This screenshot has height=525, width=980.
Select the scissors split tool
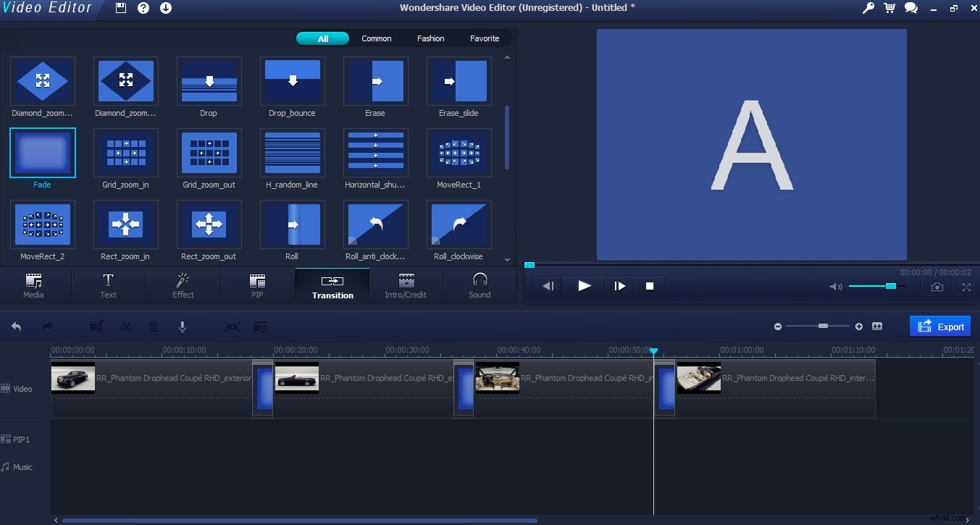[x=126, y=327]
